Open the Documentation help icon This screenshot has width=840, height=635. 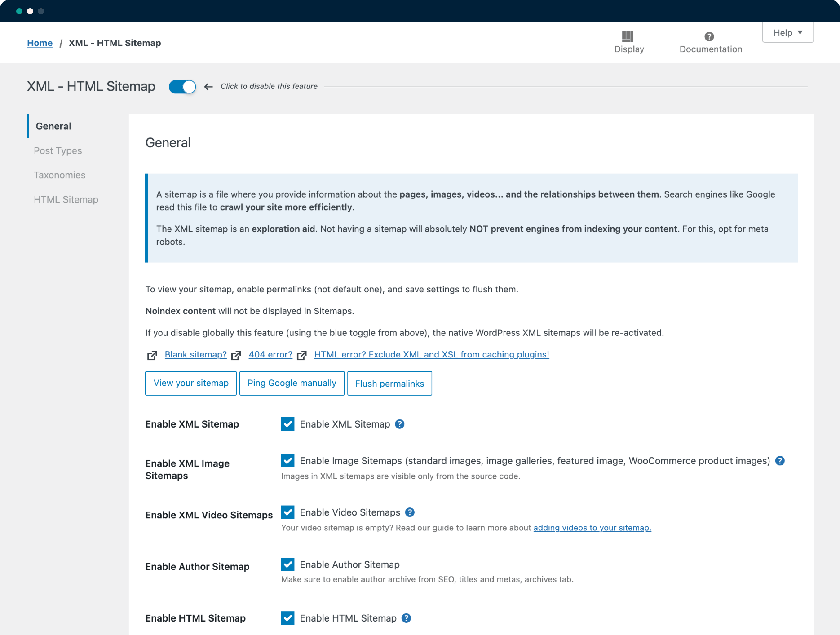click(x=709, y=36)
